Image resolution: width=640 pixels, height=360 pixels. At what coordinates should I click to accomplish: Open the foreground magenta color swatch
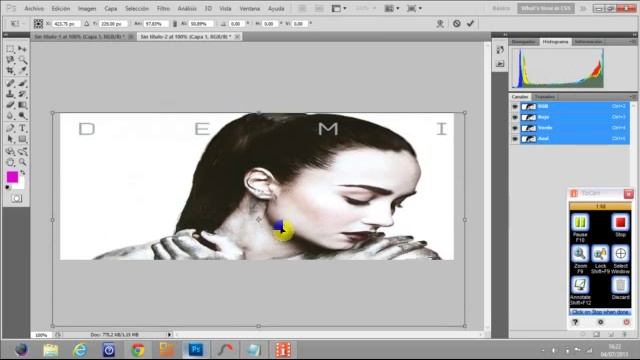pyautogui.click(x=12, y=177)
